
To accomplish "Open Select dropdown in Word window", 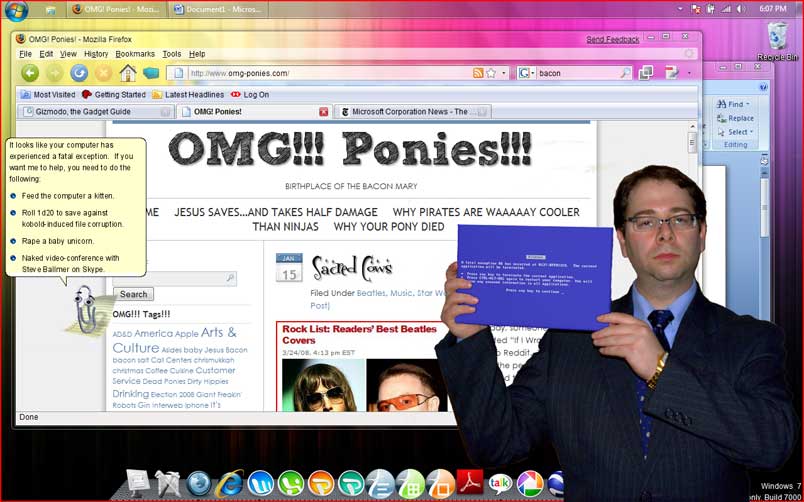I will coord(736,132).
